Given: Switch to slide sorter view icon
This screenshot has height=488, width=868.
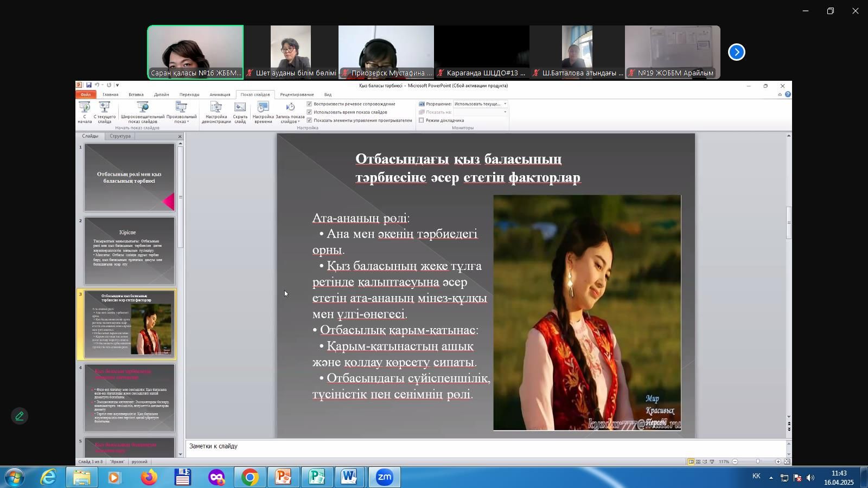Looking at the screenshot, I should coord(698,462).
